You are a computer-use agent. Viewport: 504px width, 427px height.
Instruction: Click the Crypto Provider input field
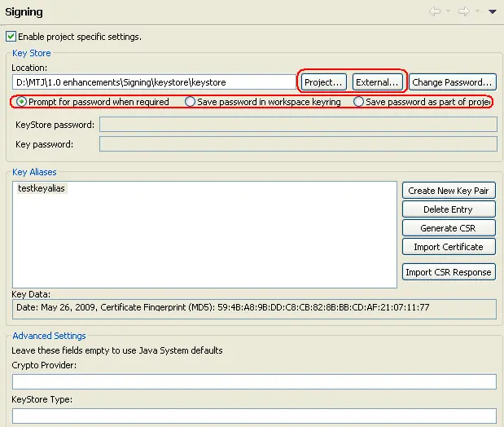coord(254,381)
